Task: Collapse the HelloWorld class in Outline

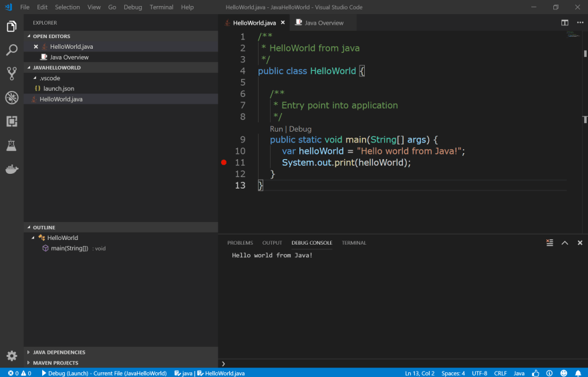Action: pyautogui.click(x=33, y=238)
